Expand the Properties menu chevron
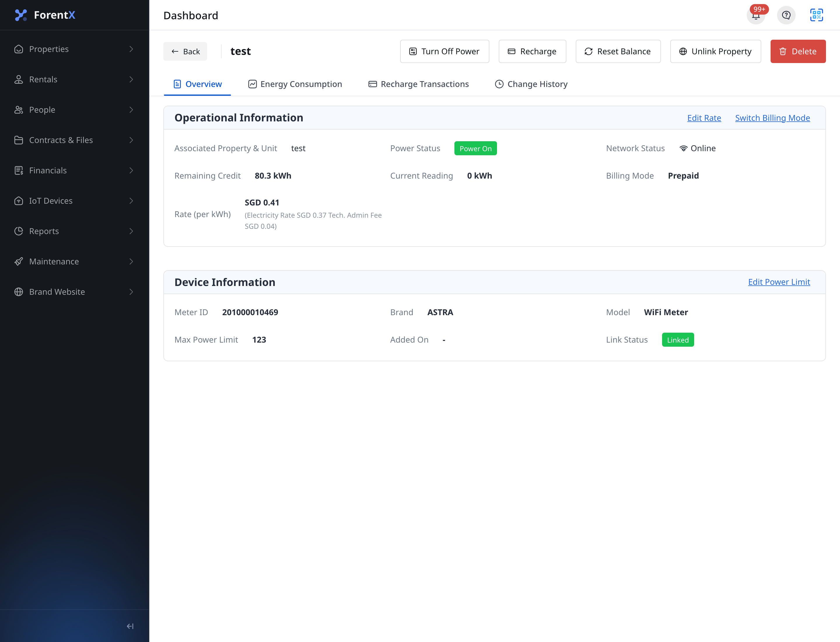Image resolution: width=840 pixels, height=642 pixels. [x=131, y=49]
